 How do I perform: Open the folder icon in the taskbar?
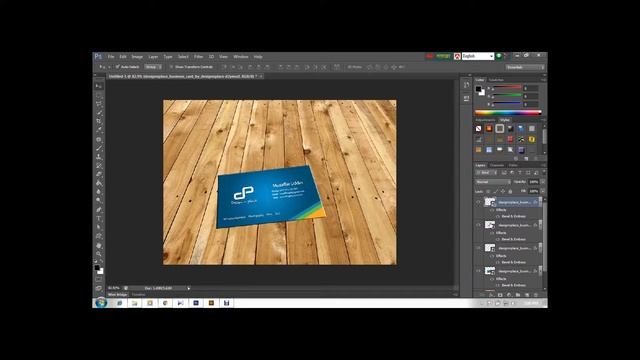tap(134, 303)
